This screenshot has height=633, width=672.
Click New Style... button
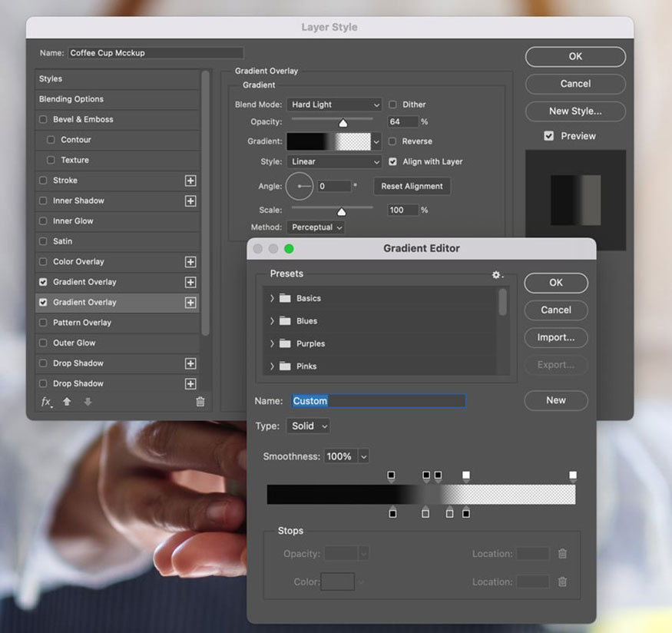[575, 111]
